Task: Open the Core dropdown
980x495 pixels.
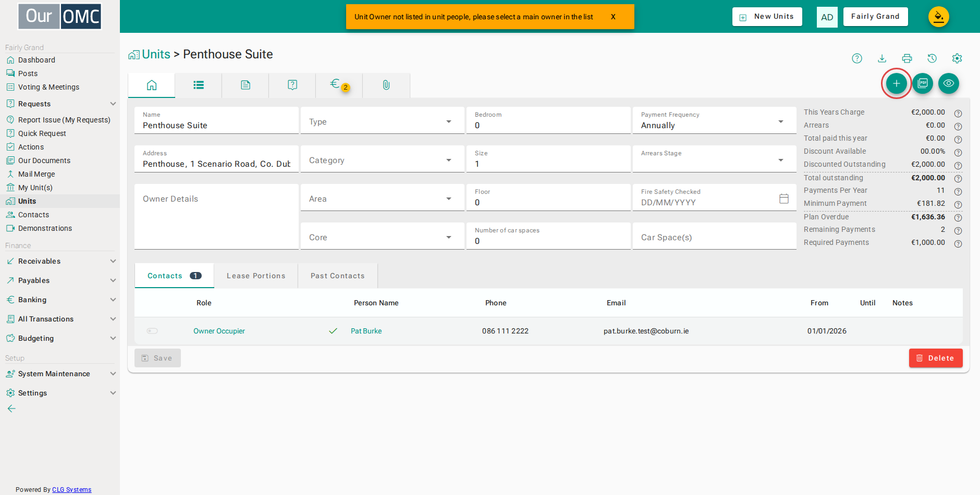Action: click(x=383, y=236)
